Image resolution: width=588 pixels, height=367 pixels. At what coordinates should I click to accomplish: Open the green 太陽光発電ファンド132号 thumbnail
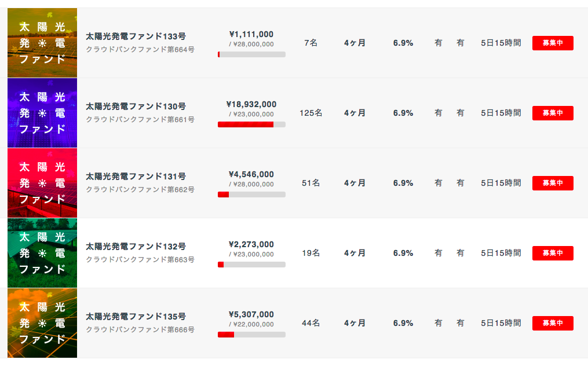tap(42, 253)
